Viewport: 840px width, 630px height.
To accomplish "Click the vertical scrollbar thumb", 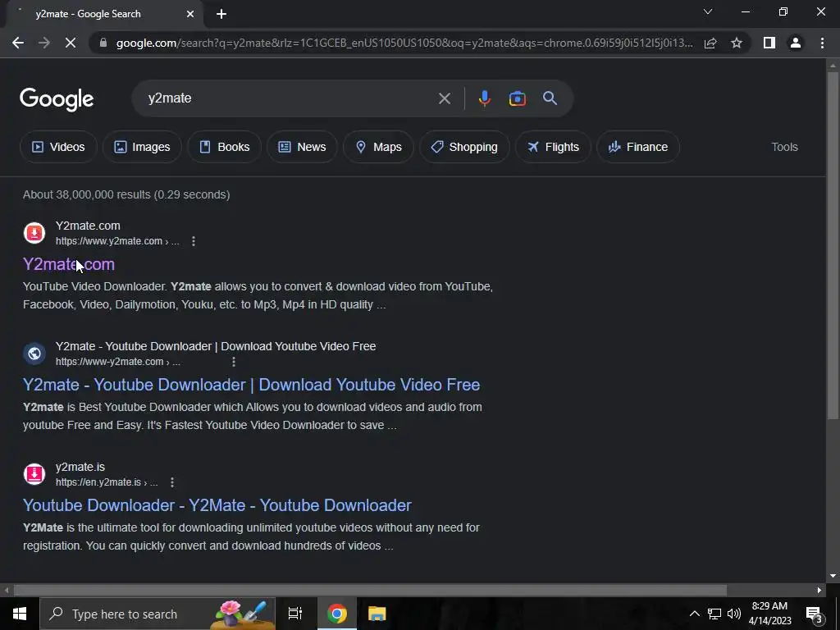I will pyautogui.click(x=833, y=244).
